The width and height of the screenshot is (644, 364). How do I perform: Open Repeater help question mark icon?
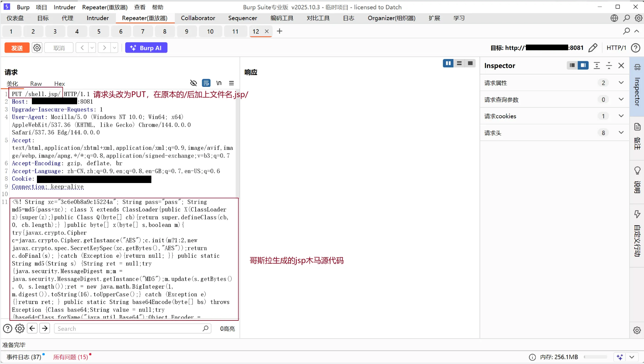[x=635, y=48]
